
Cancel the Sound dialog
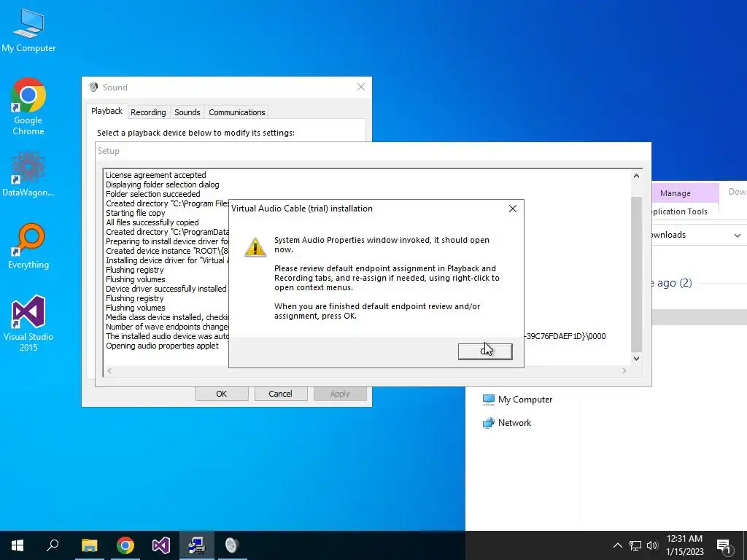coord(281,394)
